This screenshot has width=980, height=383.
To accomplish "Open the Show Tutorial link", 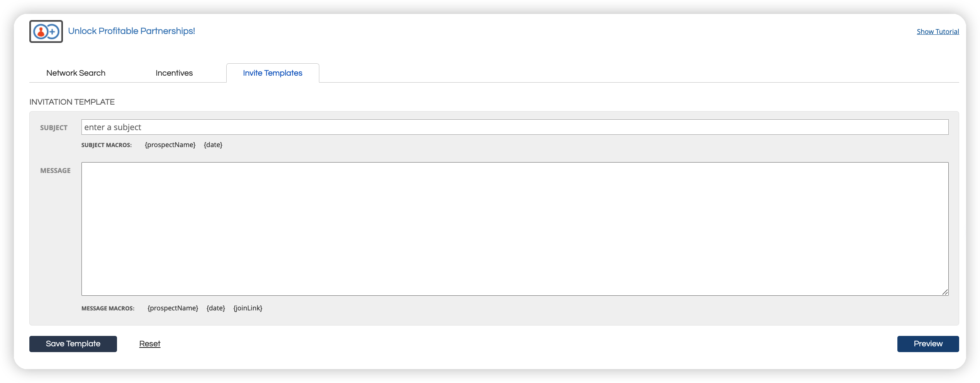I will [938, 32].
